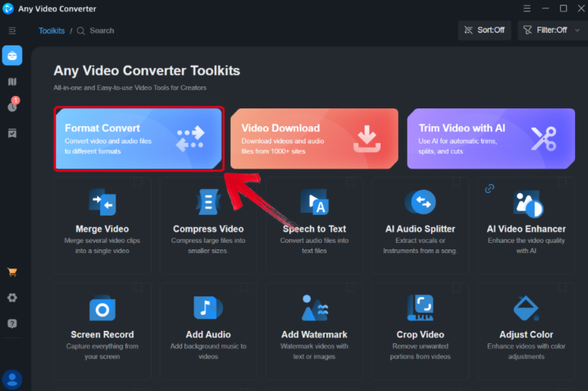Viewport: 588px width, 391px height.
Task: Open the settings gear in sidebar
Action: click(x=12, y=298)
